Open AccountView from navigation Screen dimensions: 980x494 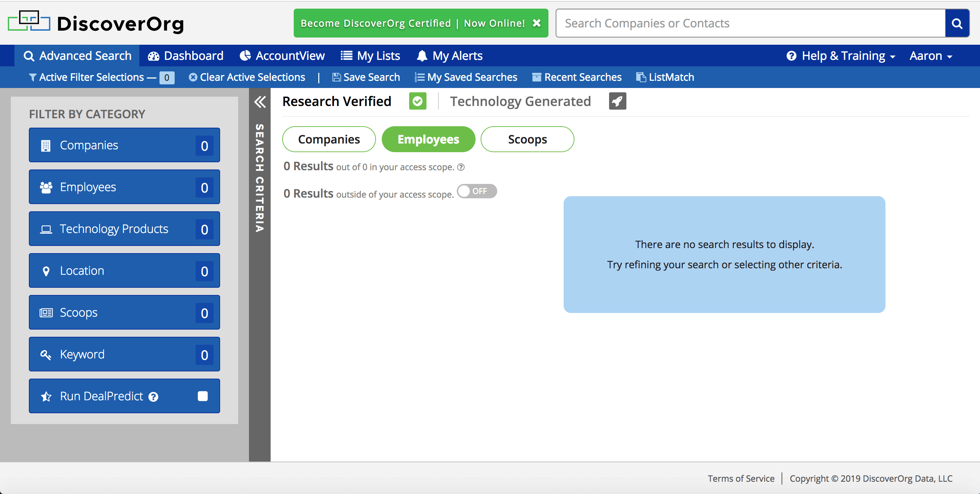pyautogui.click(x=282, y=56)
